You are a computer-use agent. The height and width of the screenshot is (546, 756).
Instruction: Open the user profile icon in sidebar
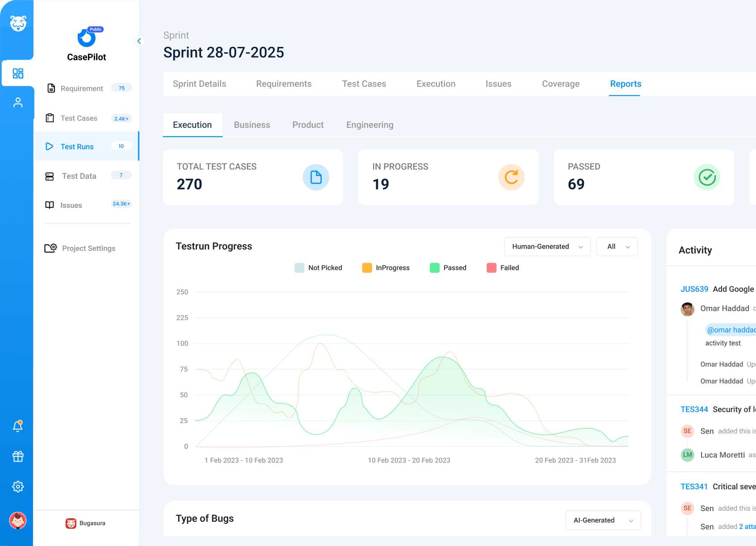click(x=18, y=103)
